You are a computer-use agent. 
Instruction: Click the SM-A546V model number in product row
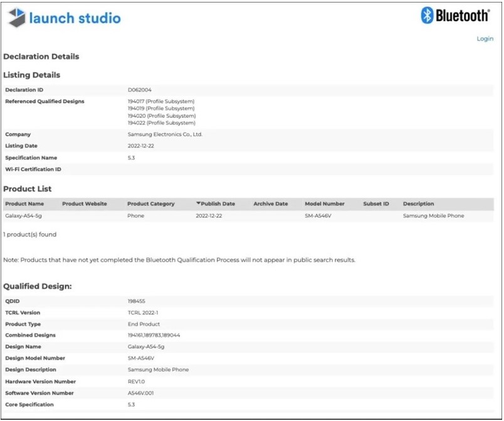[x=318, y=216]
